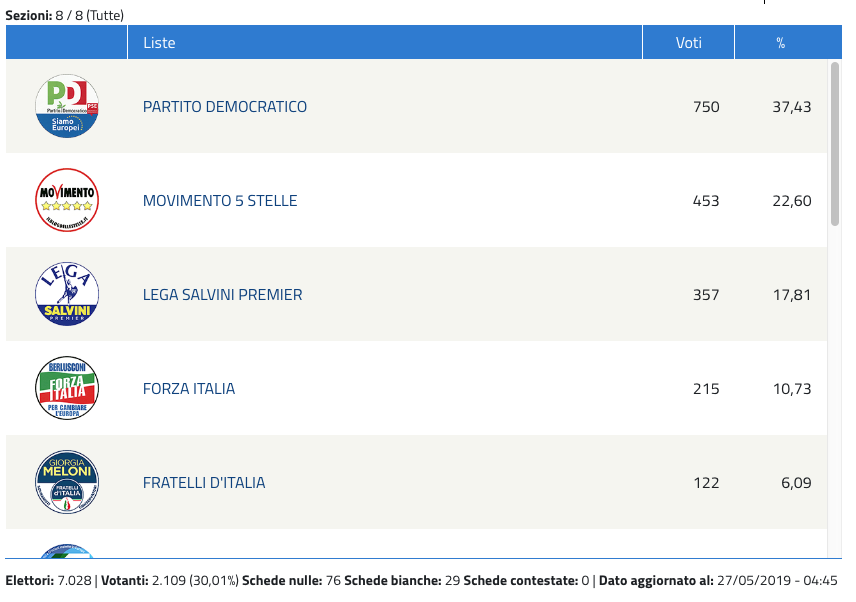Click the Forza Italia Berlusconi logo
Viewport: 856px width, 602px height.
click(x=67, y=388)
